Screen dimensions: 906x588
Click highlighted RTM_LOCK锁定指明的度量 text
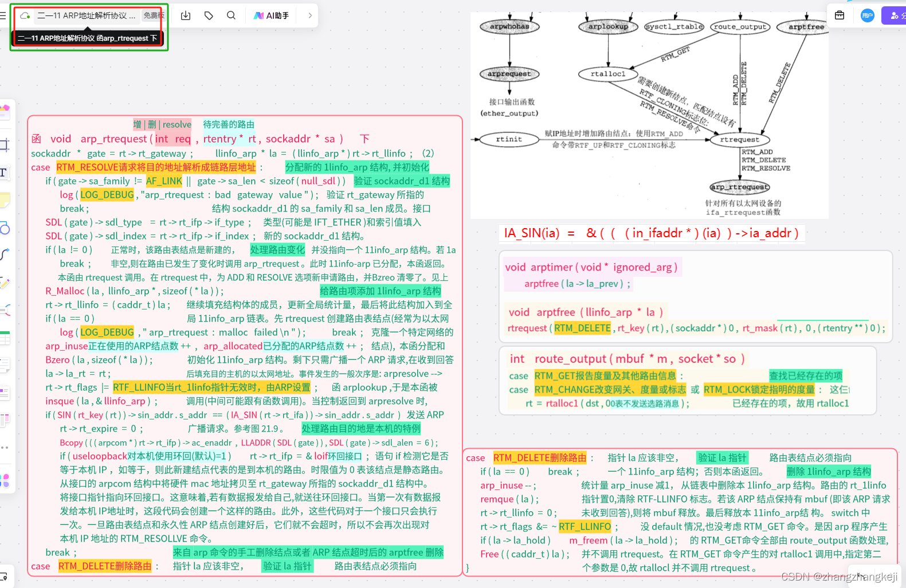[x=759, y=390]
